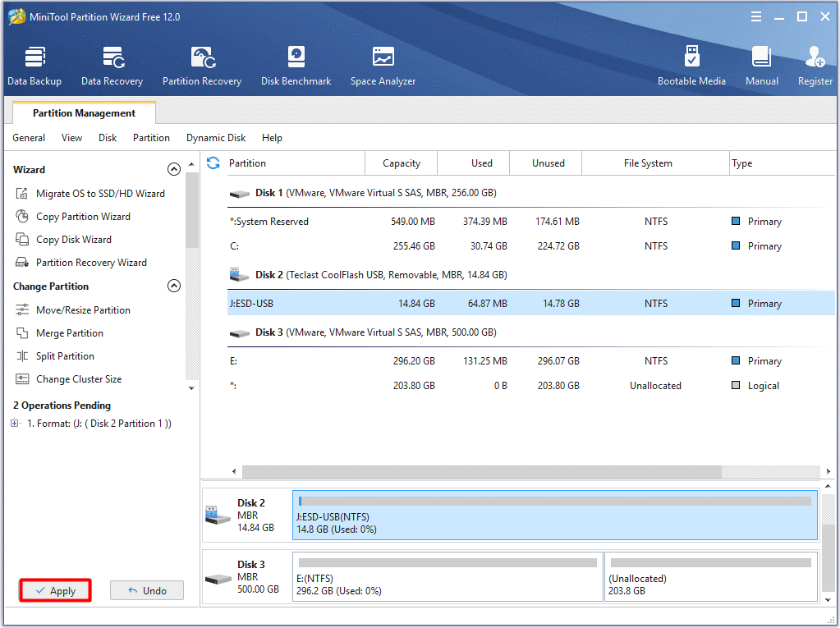Click the Used column header

(473, 163)
